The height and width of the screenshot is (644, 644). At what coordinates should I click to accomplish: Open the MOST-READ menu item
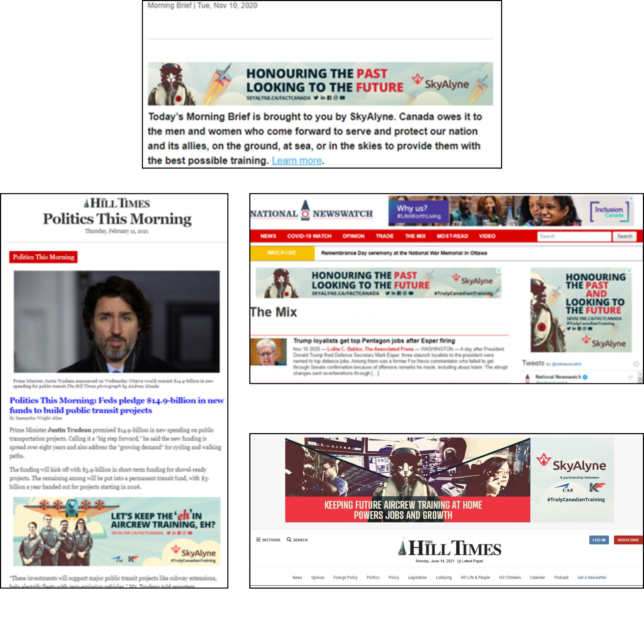(x=452, y=236)
